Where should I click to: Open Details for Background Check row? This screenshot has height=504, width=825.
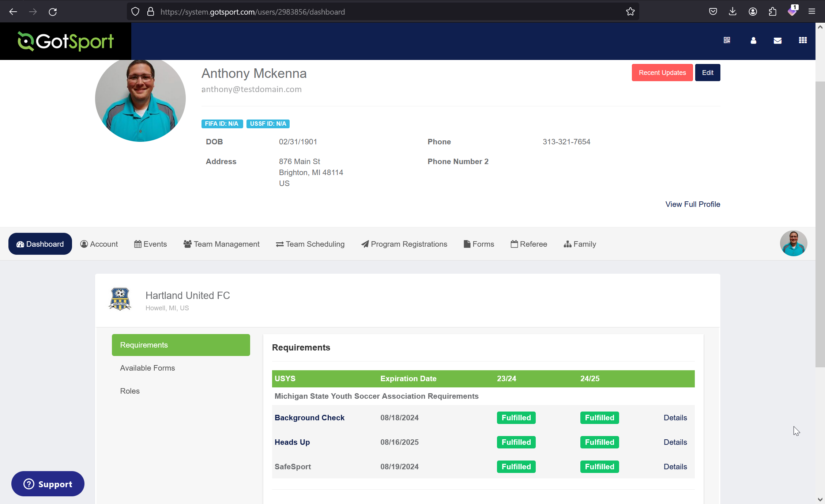[675, 418]
